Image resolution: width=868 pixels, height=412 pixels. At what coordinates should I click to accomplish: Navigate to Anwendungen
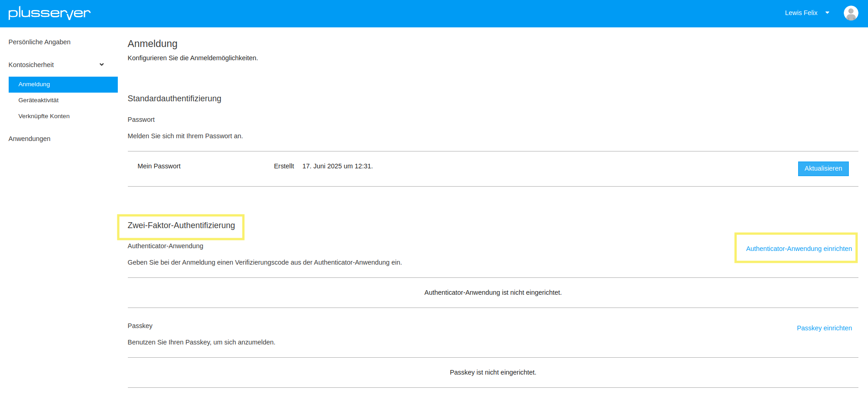pos(29,139)
